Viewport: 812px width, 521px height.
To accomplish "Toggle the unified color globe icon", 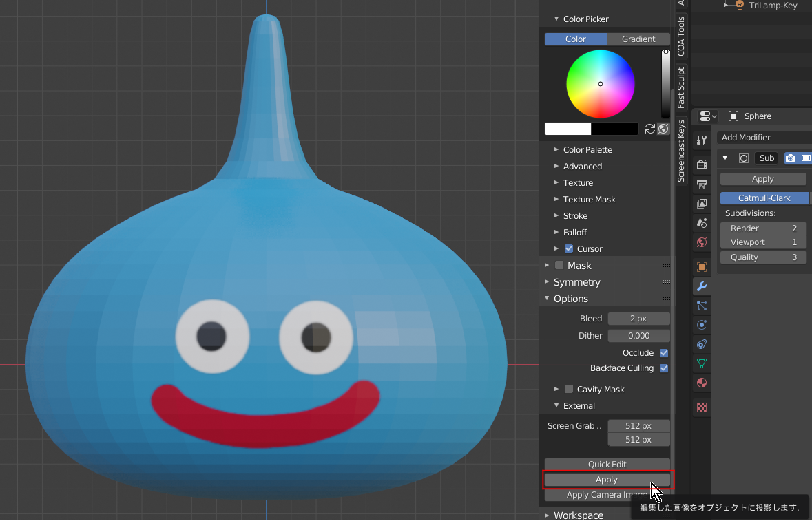I will tap(663, 129).
